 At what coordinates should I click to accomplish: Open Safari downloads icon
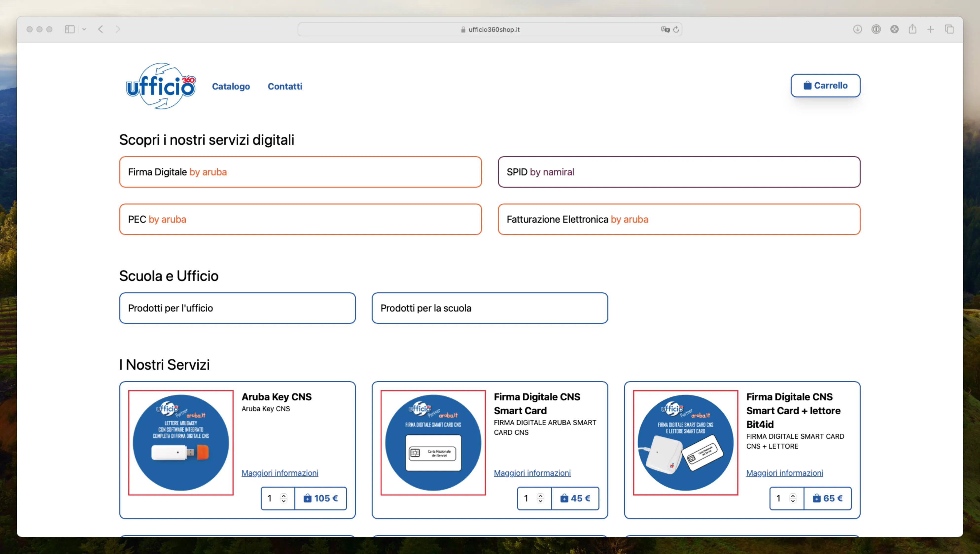tap(857, 29)
